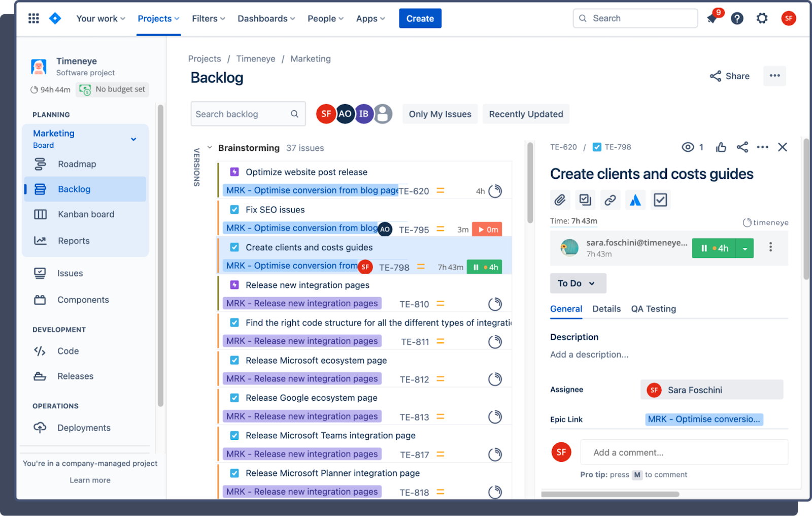The image size is (812, 516).
Task: Open timer dropdown arrow next to 4h
Action: (745, 248)
